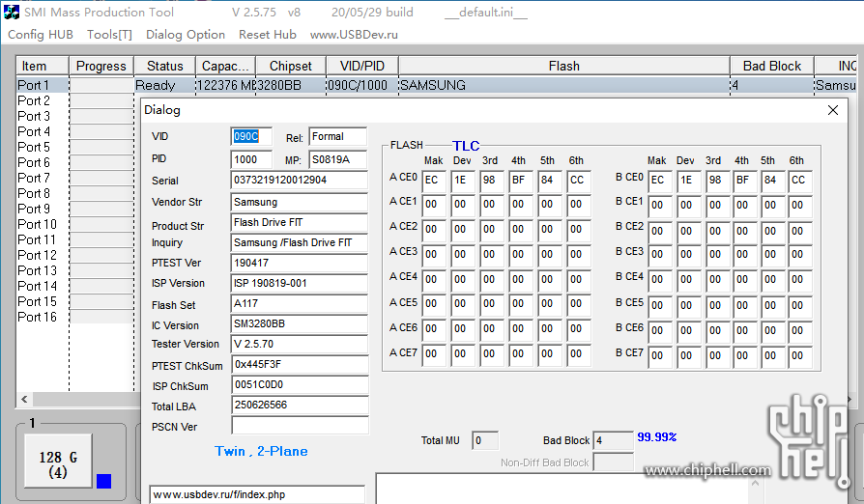Click the Chipset column header
864x504 pixels.
tap(290, 66)
